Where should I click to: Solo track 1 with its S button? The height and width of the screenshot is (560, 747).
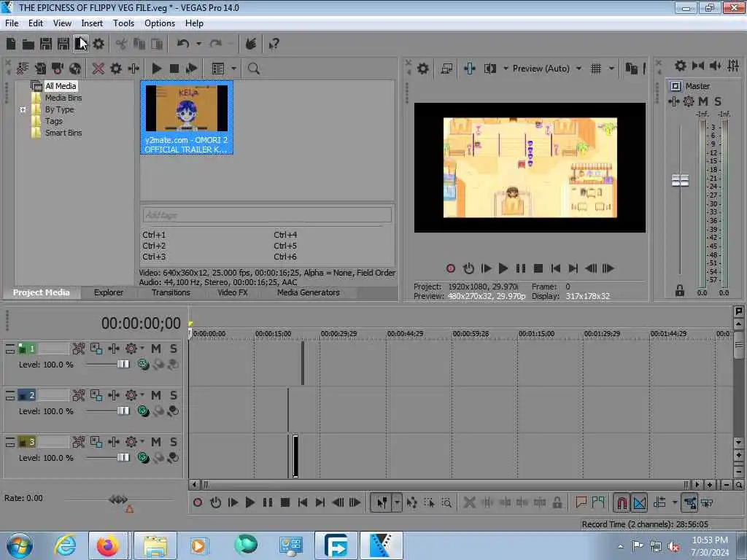(174, 349)
